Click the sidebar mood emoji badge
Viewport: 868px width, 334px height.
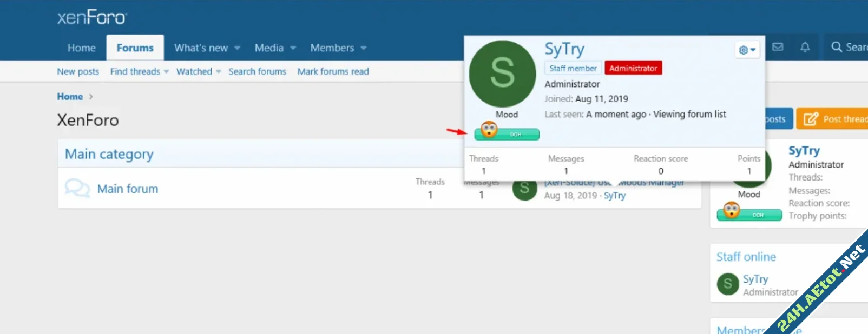(x=732, y=210)
